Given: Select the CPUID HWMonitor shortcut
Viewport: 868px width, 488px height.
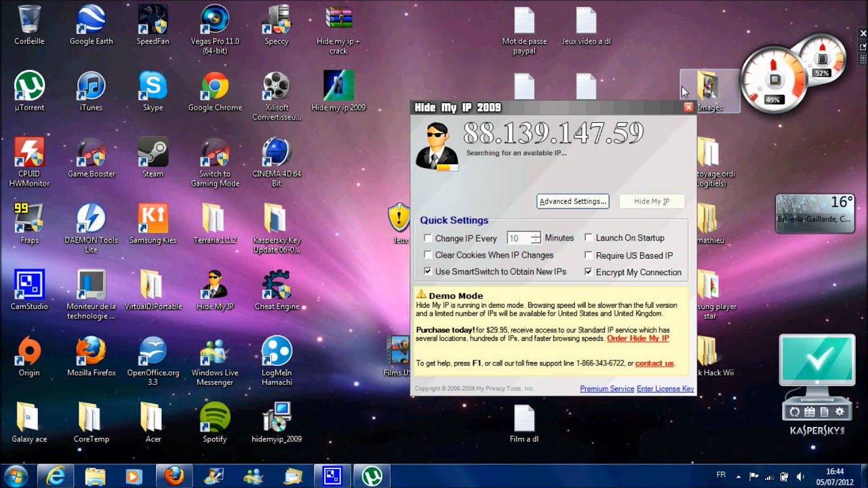Looking at the screenshot, I should pyautogui.click(x=29, y=163).
